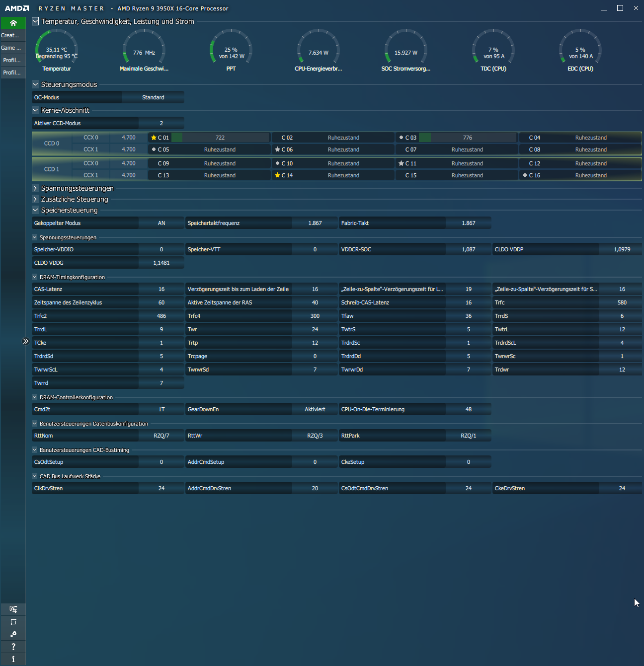The width and height of the screenshot is (644, 666).
Task: Click the TDC (CPU) gauge
Action: [493, 50]
